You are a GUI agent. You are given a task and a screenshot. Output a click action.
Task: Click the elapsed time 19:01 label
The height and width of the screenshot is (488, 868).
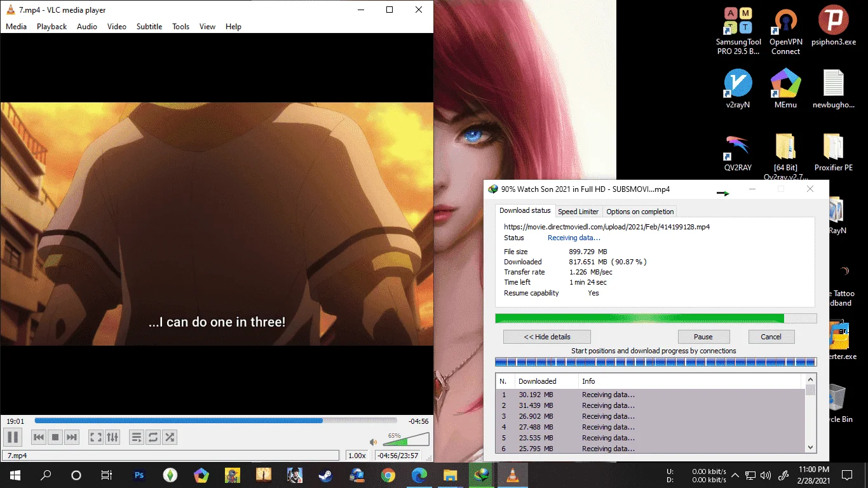click(x=15, y=421)
